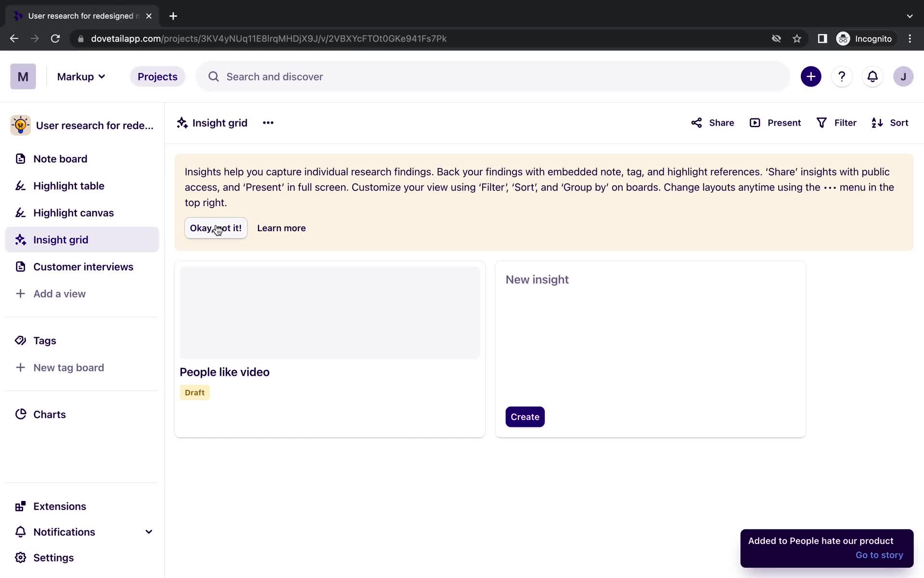
Task: Toggle the Sort for insight grid
Action: point(891,122)
